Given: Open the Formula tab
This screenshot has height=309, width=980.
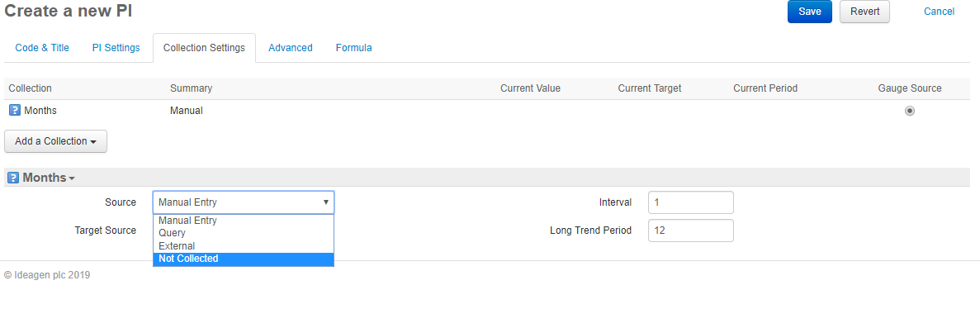Looking at the screenshot, I should pyautogui.click(x=353, y=48).
